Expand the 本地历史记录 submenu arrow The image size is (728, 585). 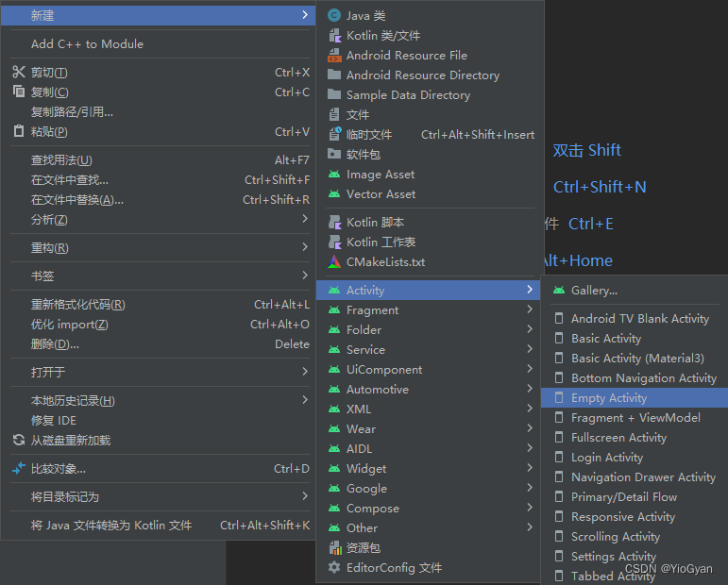point(305,399)
